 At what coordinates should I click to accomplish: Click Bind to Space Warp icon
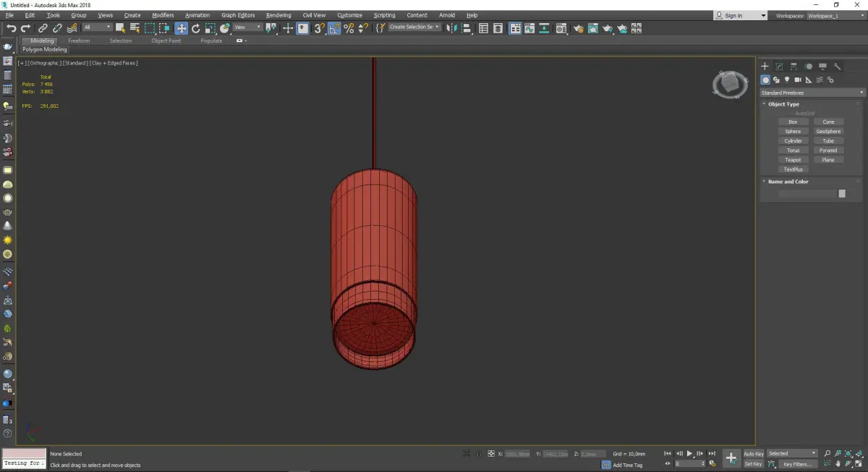coord(72,28)
